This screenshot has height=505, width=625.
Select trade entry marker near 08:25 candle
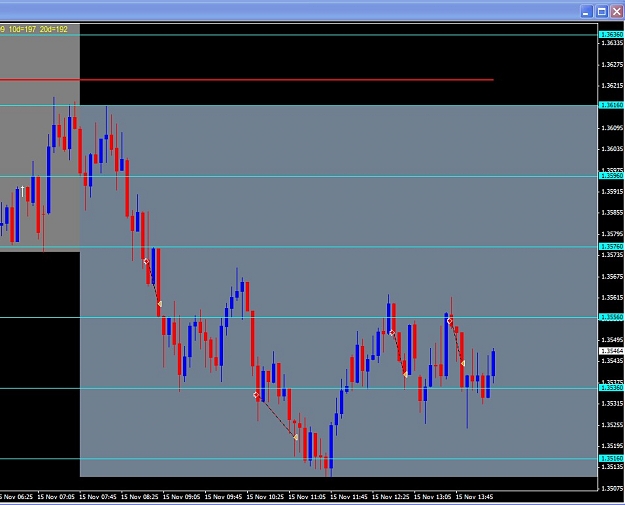click(146, 261)
